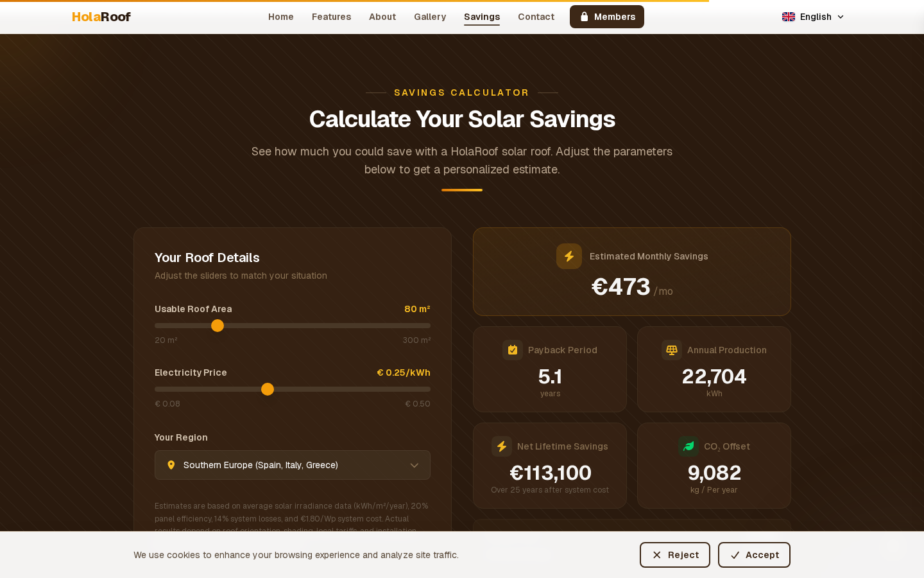Click the About navigation link
This screenshot has height=578, width=924.
tap(382, 17)
